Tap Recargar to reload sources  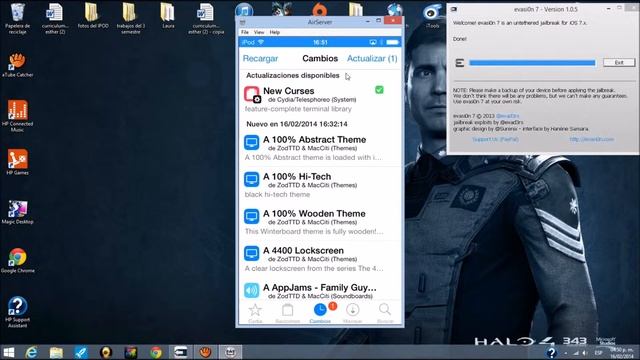(260, 58)
